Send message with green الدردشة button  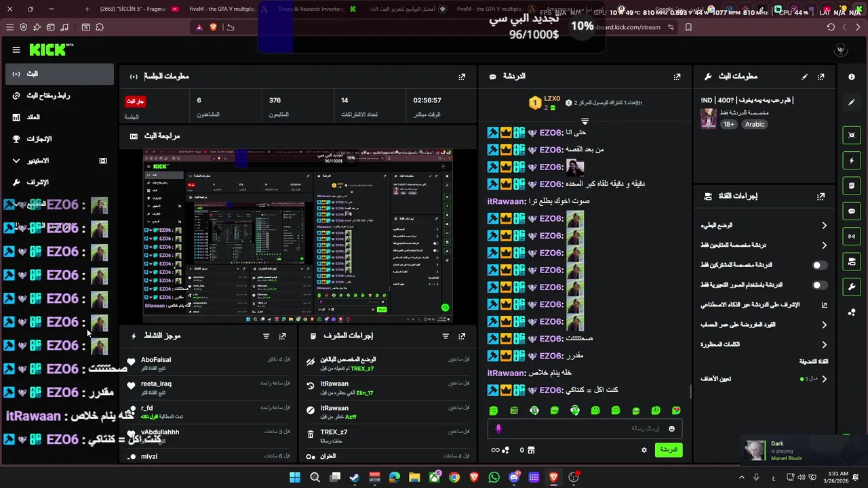coord(669,449)
